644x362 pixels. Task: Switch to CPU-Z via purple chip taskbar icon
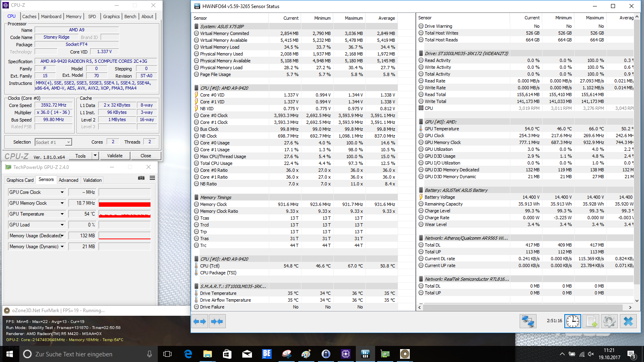point(346,354)
